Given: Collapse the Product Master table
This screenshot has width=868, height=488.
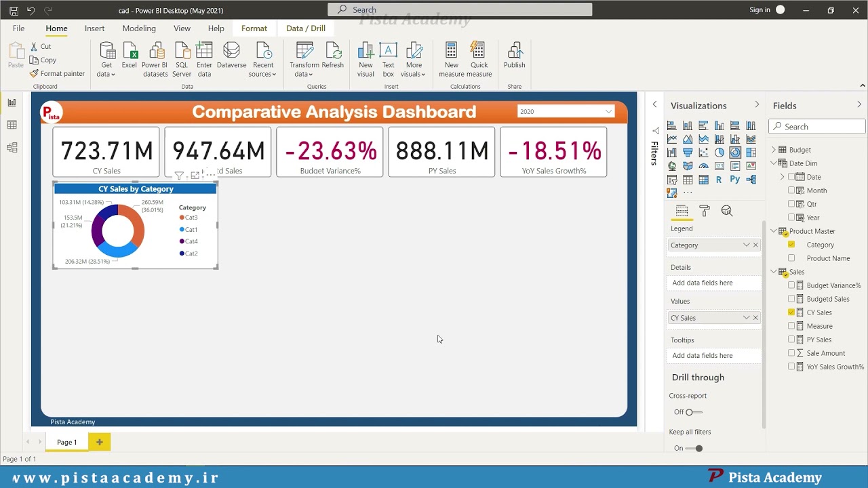Looking at the screenshot, I should (773, 231).
